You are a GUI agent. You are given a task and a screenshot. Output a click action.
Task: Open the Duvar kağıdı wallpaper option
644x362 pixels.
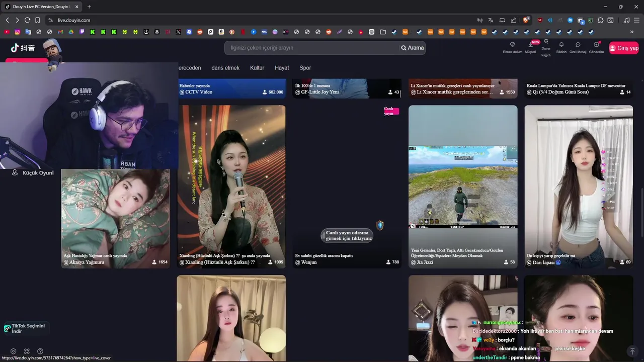point(546,48)
